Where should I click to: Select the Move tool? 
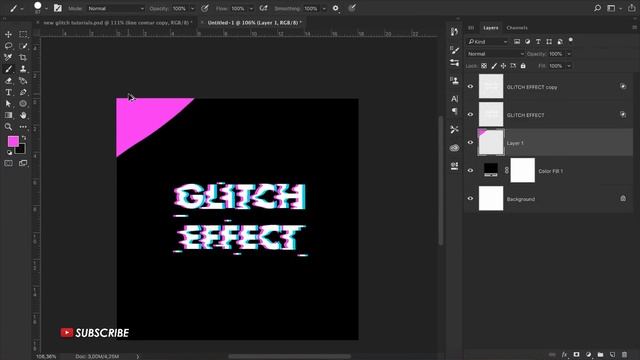(8, 34)
